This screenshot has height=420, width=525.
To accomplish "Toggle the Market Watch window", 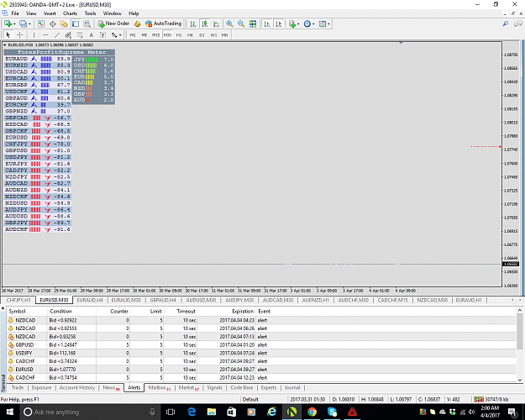I will pos(41,24).
